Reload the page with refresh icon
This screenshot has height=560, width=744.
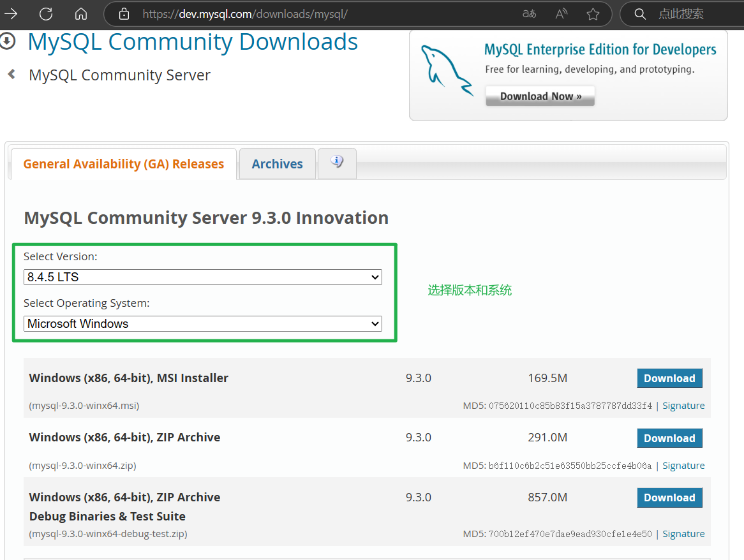pos(46,14)
